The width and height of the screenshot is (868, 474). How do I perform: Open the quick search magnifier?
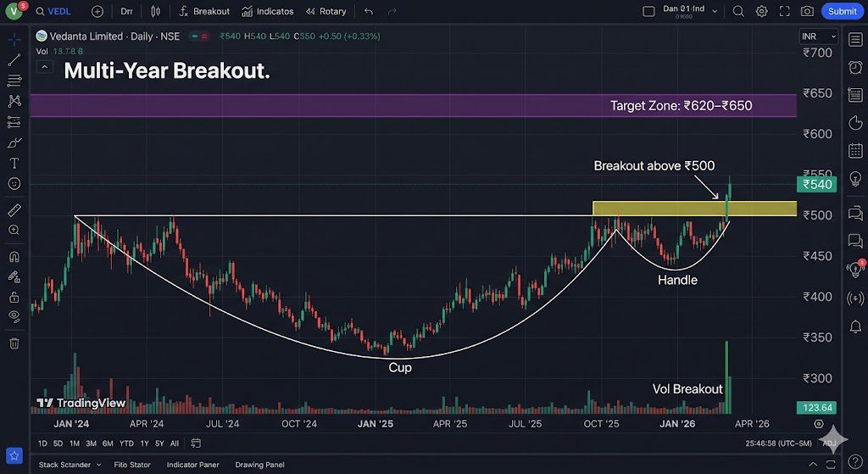click(x=738, y=11)
